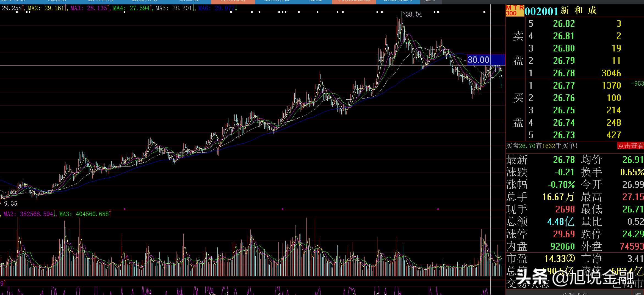Select buy level 2 price 26.76
Image resolution: width=644 pixels, height=295 pixels.
[564, 98]
